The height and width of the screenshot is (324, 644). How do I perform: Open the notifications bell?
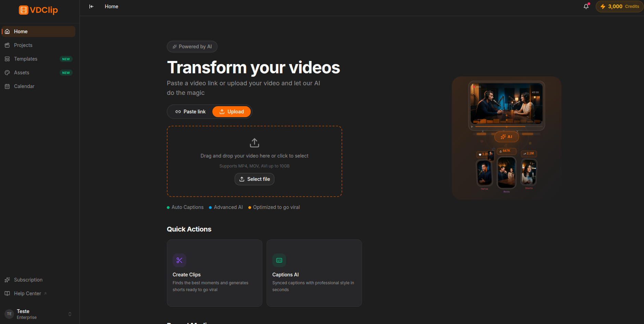pos(586,6)
